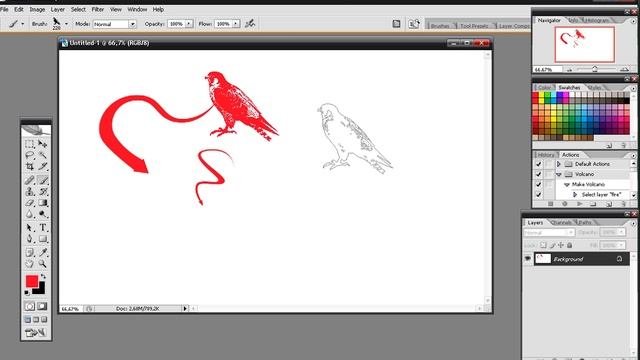Switch to Full Screen Mode with menu bar
The height and width of the screenshot is (360, 640).
click(x=36, y=320)
